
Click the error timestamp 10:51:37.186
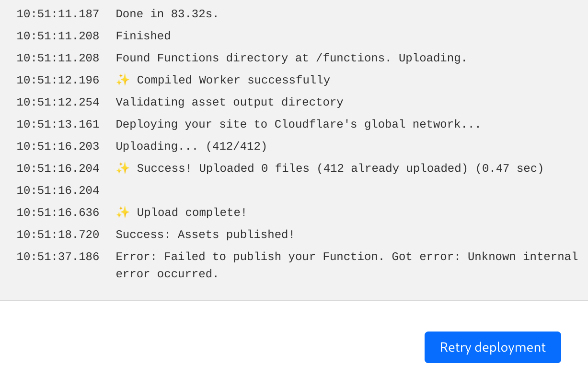tap(58, 257)
